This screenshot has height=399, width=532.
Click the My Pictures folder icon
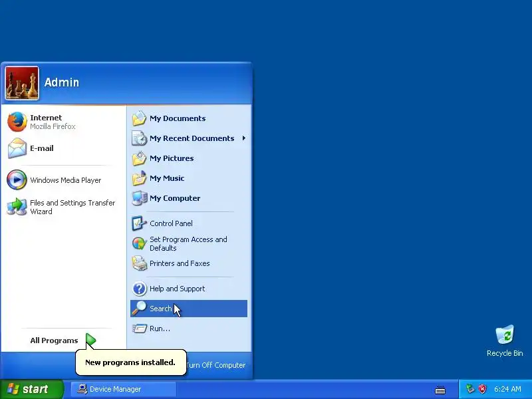tap(139, 158)
